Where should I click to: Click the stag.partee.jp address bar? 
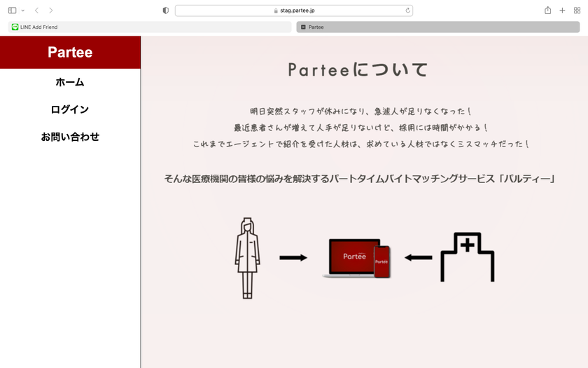click(x=294, y=11)
